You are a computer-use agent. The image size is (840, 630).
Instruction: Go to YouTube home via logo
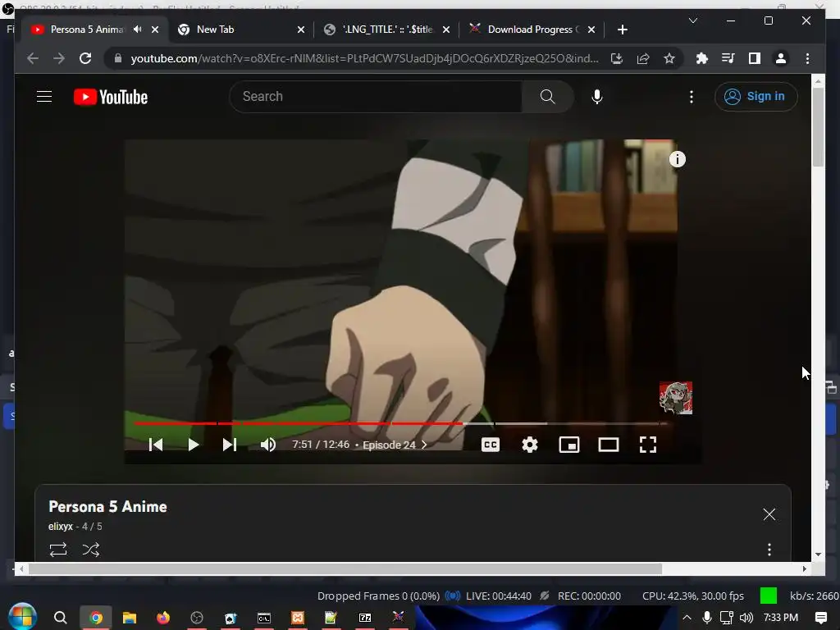click(x=111, y=97)
